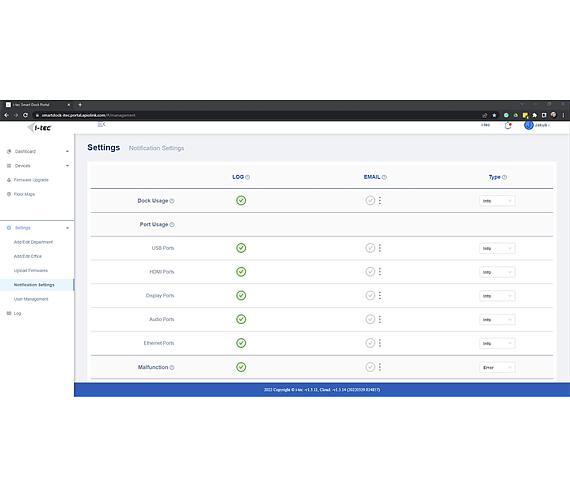The width and height of the screenshot is (570, 500).
Task: Collapse the sidebar using the menu toggle icon
Action: [101, 124]
